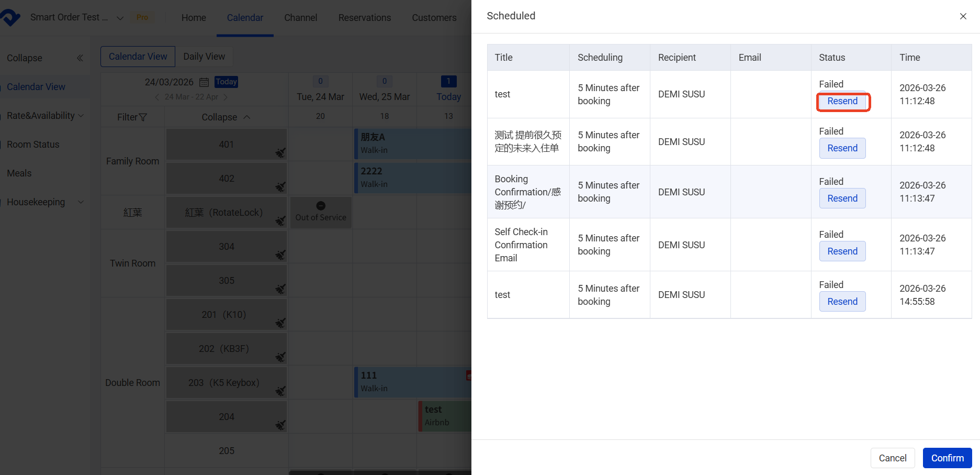Collapse the sidebar using the double-chevron icon
The image size is (980, 475).
80,58
